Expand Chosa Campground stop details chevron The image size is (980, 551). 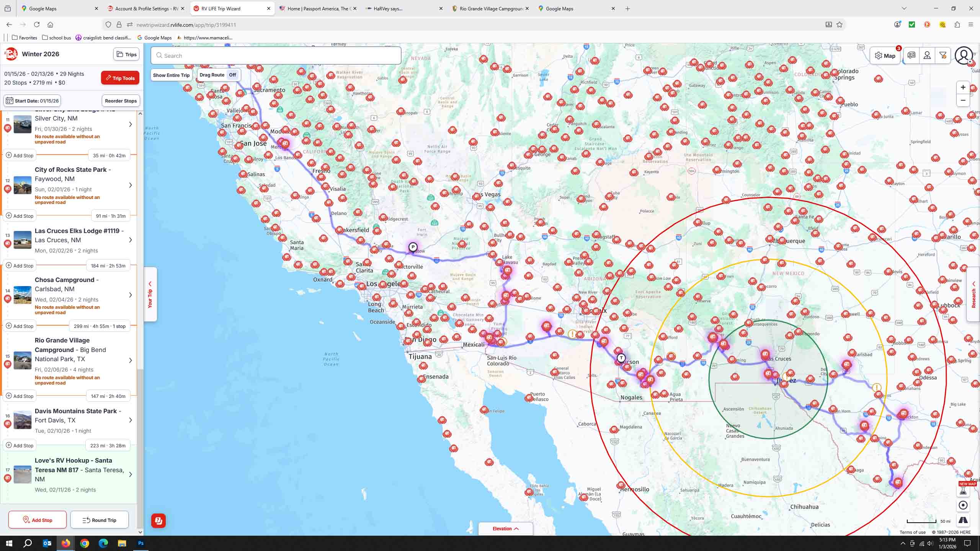(x=131, y=295)
